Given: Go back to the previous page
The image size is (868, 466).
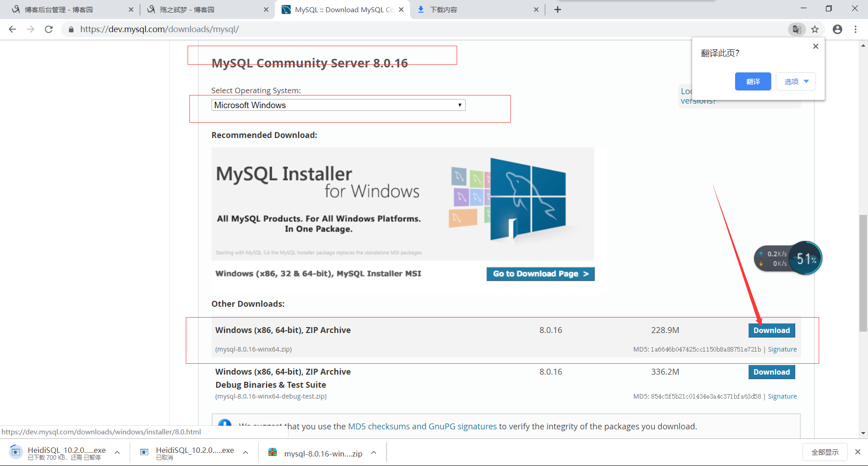Looking at the screenshot, I should (12, 29).
